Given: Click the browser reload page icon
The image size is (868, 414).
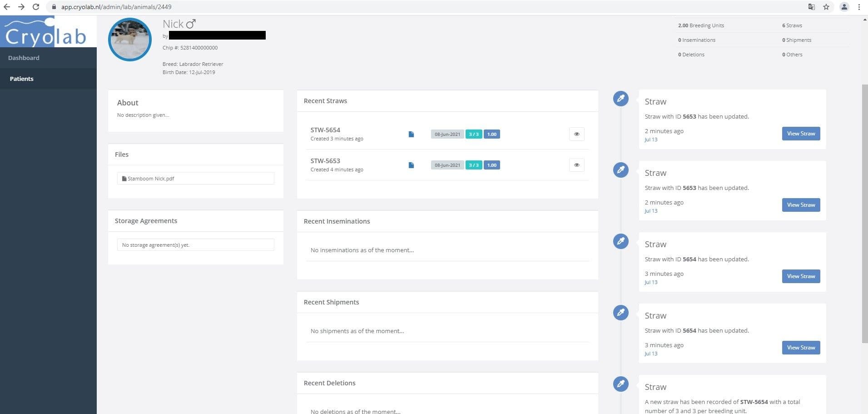Looking at the screenshot, I should point(36,7).
